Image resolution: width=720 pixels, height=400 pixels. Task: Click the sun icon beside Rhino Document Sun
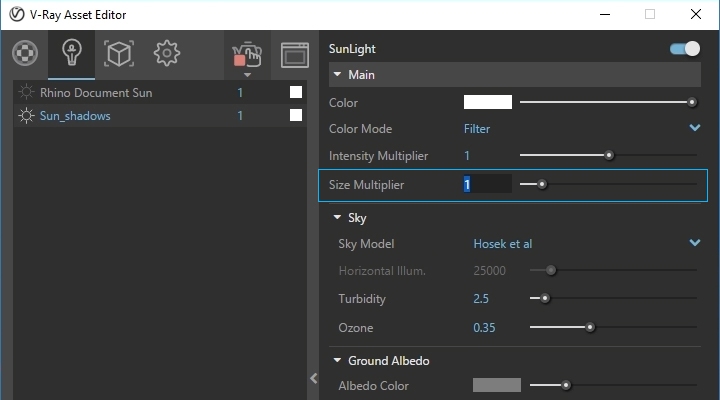[27, 92]
